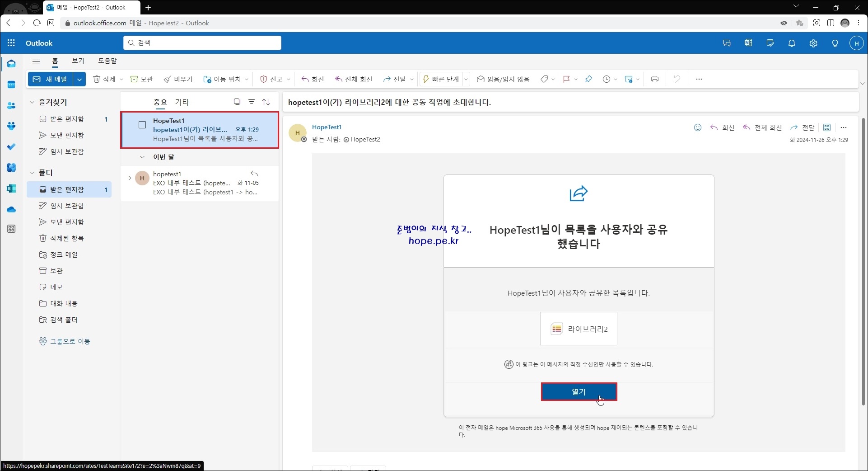Click the Sweep toolbar button
This screenshot has height=471, width=868.
coord(178,79)
